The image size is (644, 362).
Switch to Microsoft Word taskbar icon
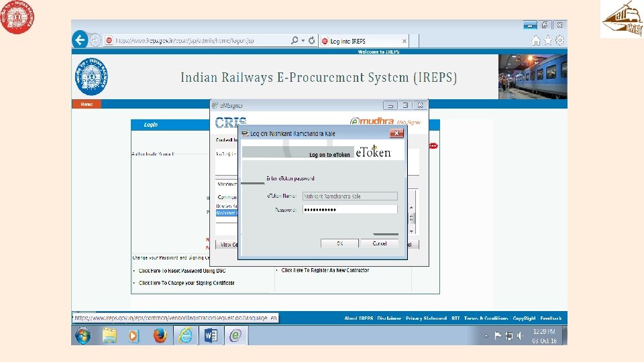[x=211, y=336]
